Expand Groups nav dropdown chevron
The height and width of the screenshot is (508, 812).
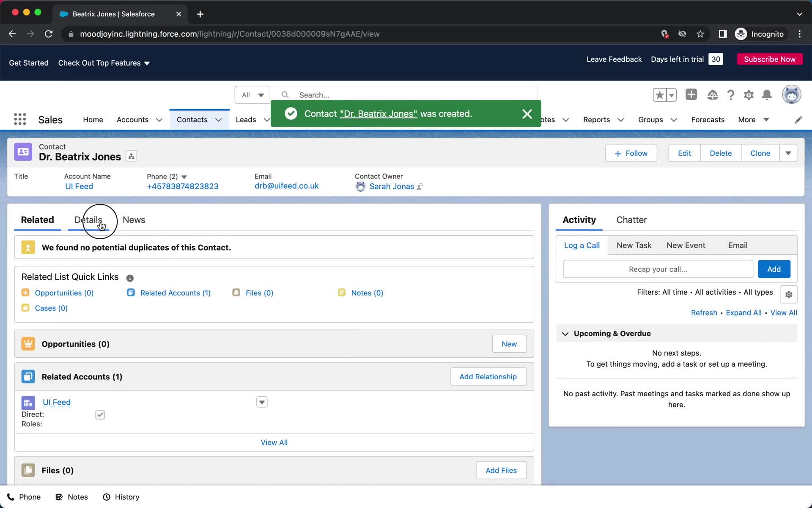[674, 120]
